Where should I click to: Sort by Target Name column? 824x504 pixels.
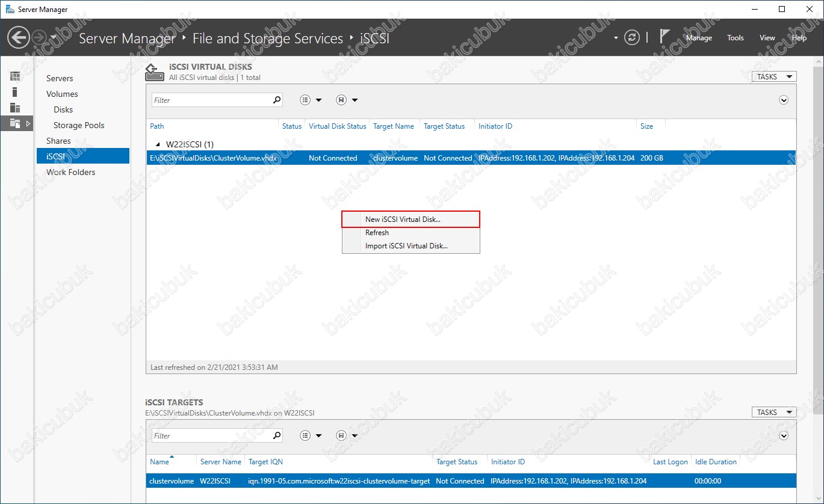point(394,126)
